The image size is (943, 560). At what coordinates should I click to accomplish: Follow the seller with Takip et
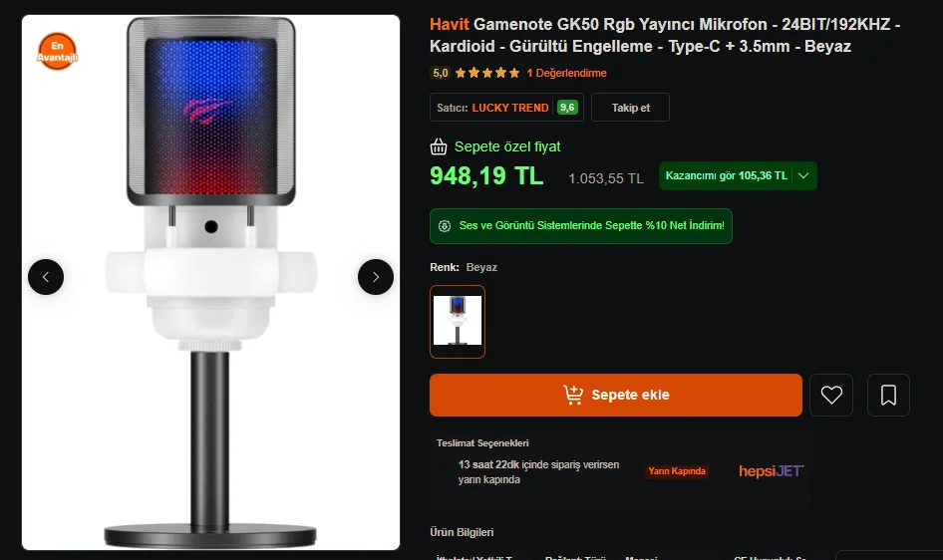[630, 108]
